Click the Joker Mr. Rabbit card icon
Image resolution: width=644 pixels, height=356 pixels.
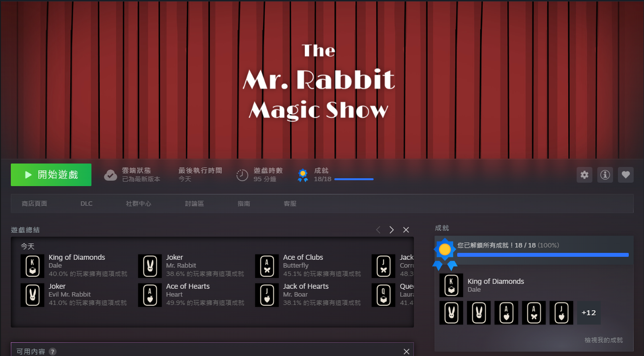coord(150,266)
